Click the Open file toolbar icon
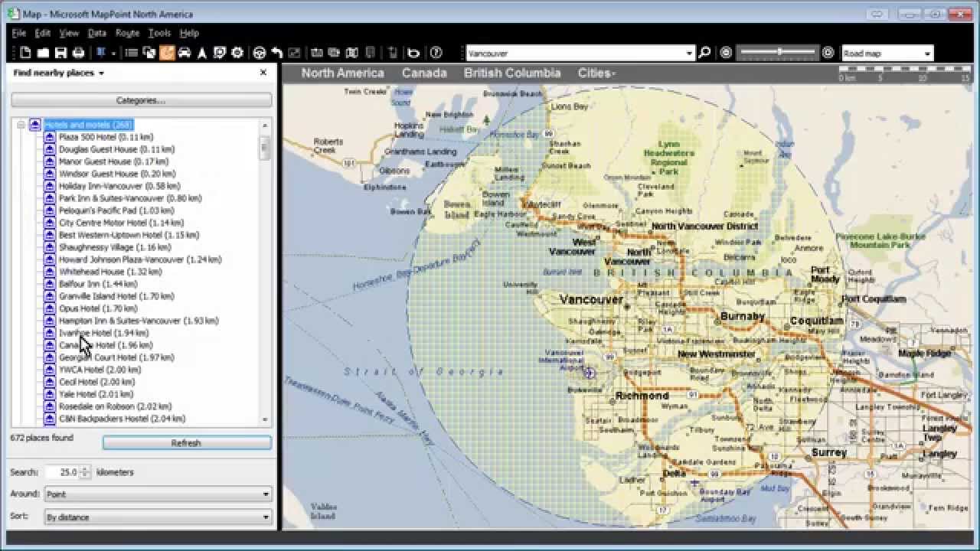Screen dimensions: 980x551 coord(43,53)
